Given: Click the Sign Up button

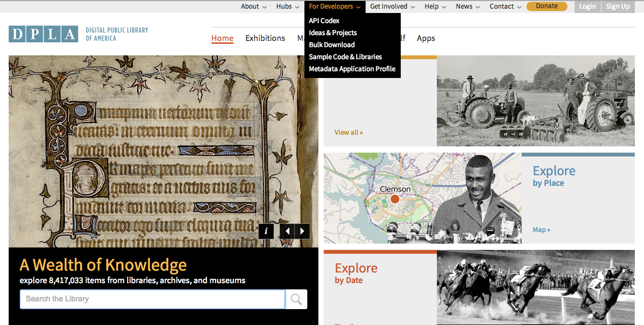Looking at the screenshot, I should pos(618,6).
